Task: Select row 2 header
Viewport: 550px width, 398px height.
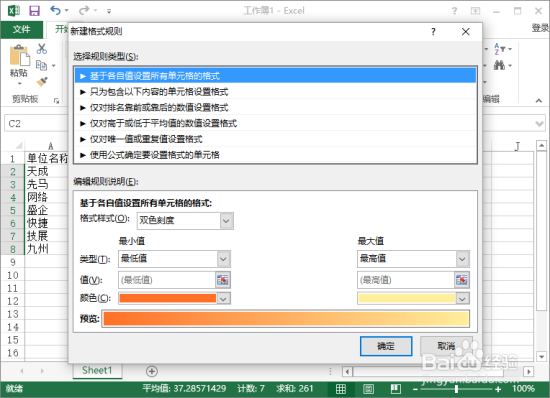Action: 13,171
